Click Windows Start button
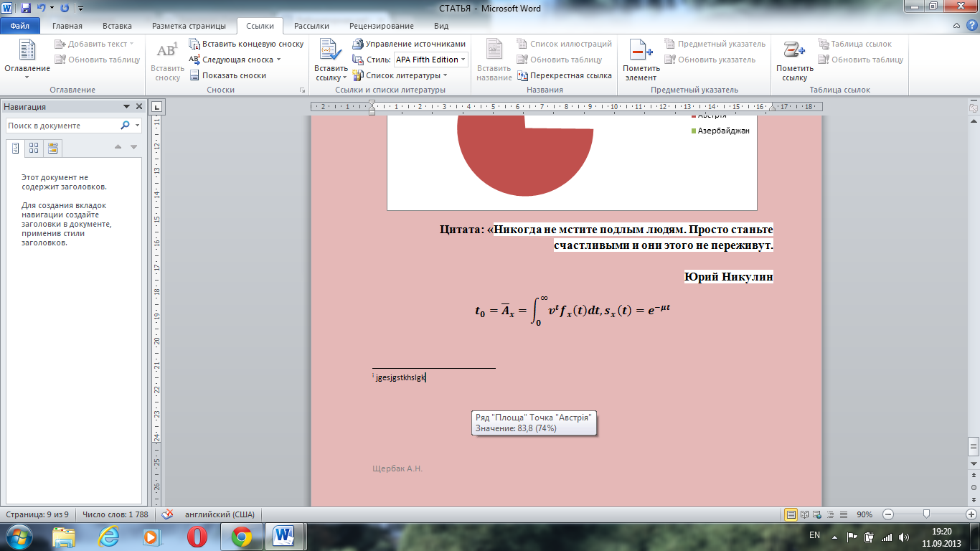 19,536
